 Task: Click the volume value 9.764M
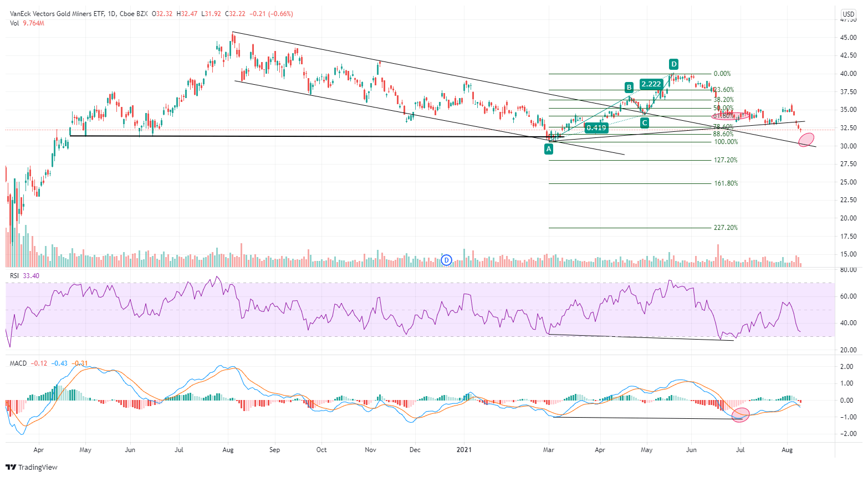[33, 23]
